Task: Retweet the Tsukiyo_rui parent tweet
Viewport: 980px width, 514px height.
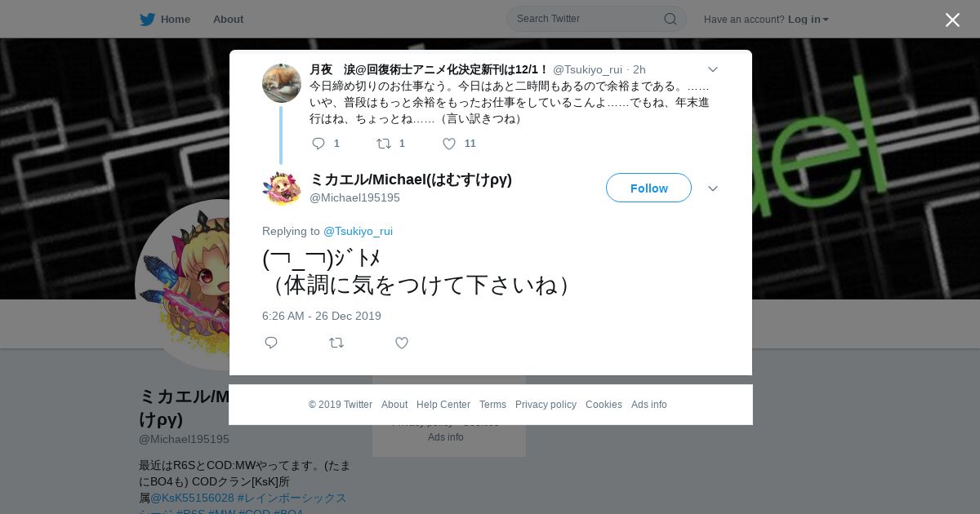Action: click(x=384, y=144)
